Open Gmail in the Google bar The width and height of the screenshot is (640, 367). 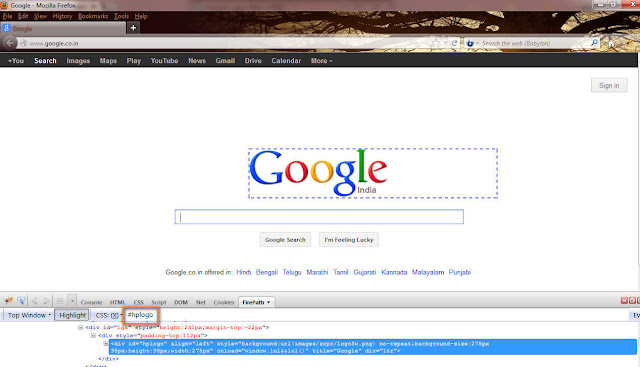pos(225,61)
